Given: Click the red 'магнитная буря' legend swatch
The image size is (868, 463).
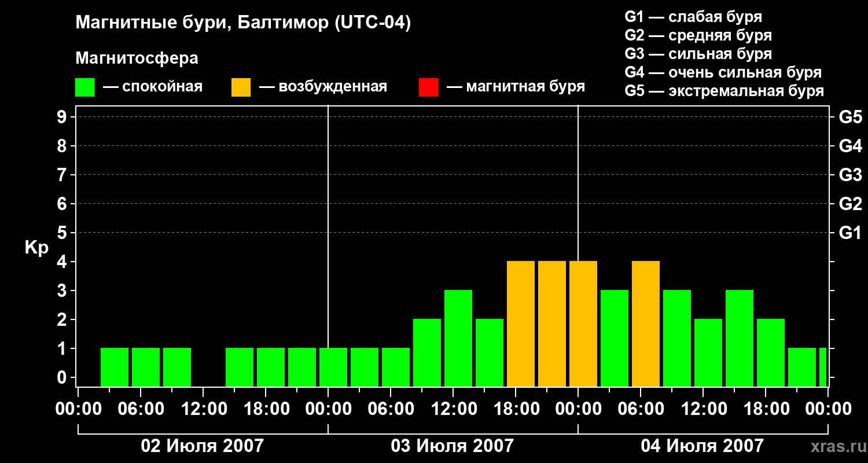Looking at the screenshot, I should click(x=428, y=87).
